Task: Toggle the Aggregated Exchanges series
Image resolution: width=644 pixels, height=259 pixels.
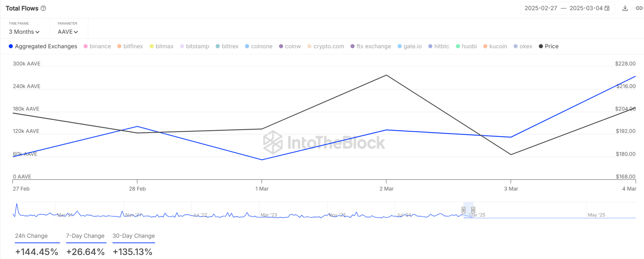Action: (x=43, y=46)
